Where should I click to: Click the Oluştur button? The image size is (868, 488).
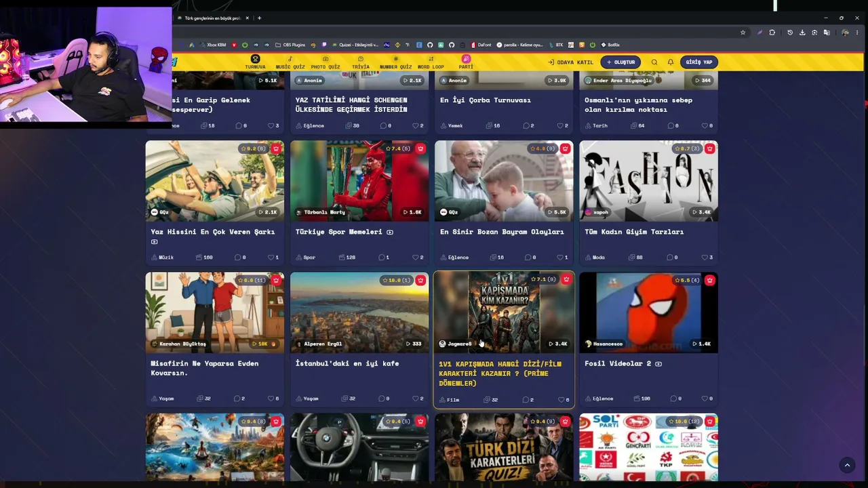pyautogui.click(x=620, y=62)
